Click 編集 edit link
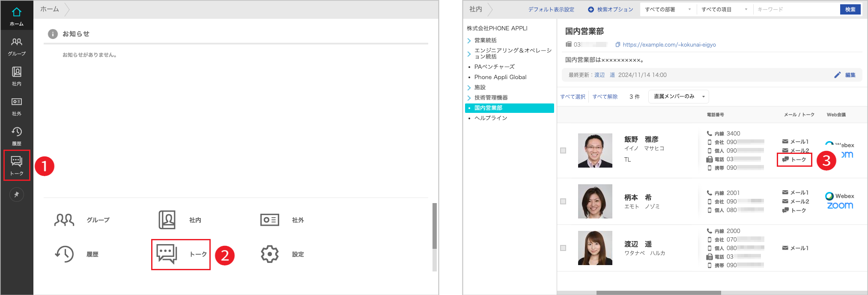Viewport: 868px width, 295px height. [850, 75]
